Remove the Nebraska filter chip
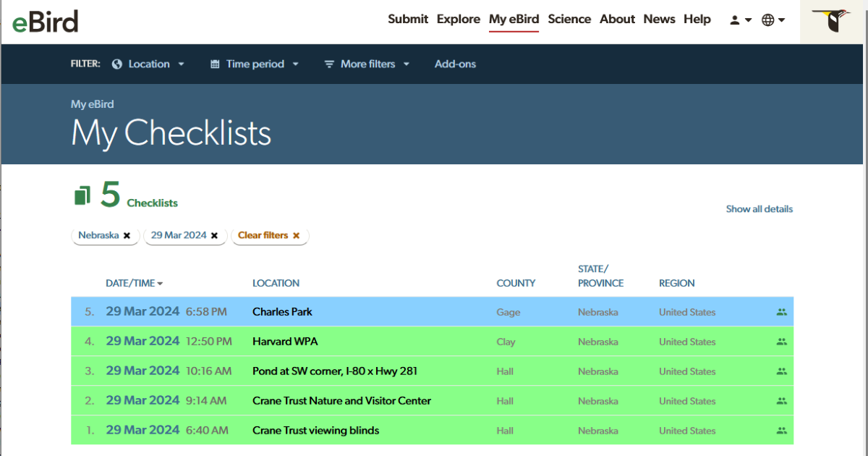 click(x=127, y=235)
